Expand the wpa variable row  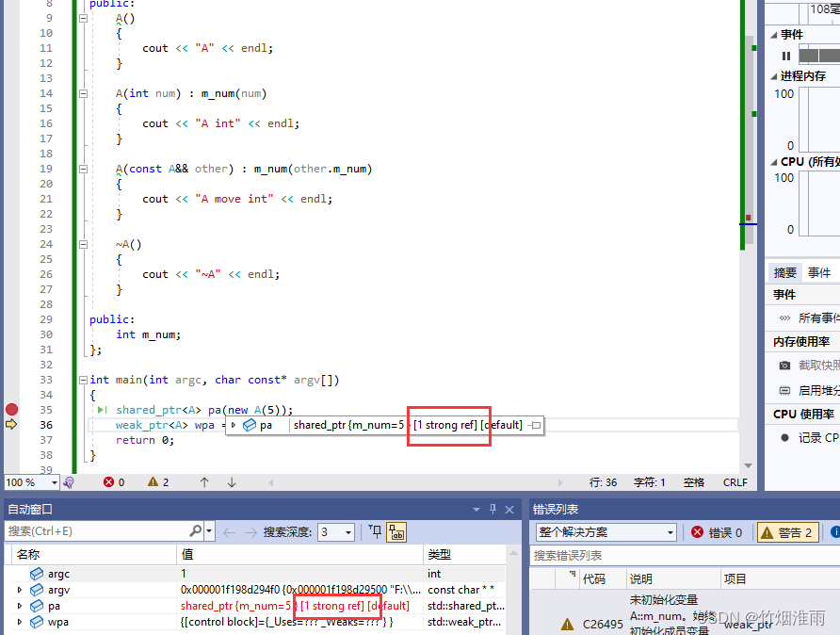click(20, 622)
